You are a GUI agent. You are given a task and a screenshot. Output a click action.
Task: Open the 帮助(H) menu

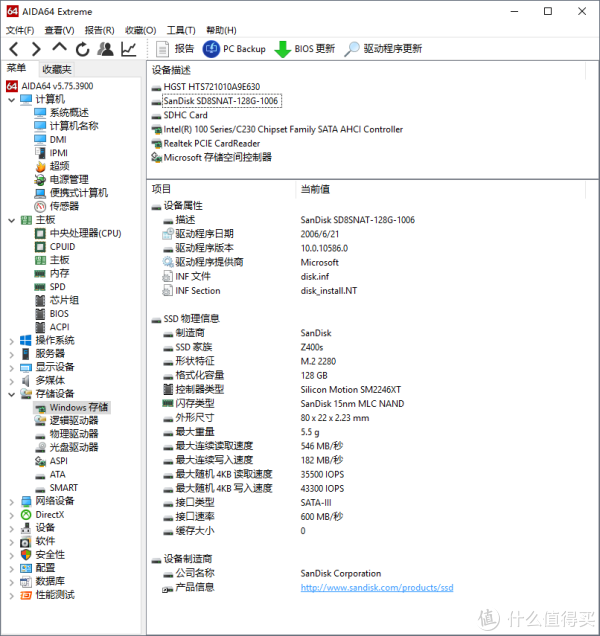pyautogui.click(x=221, y=30)
